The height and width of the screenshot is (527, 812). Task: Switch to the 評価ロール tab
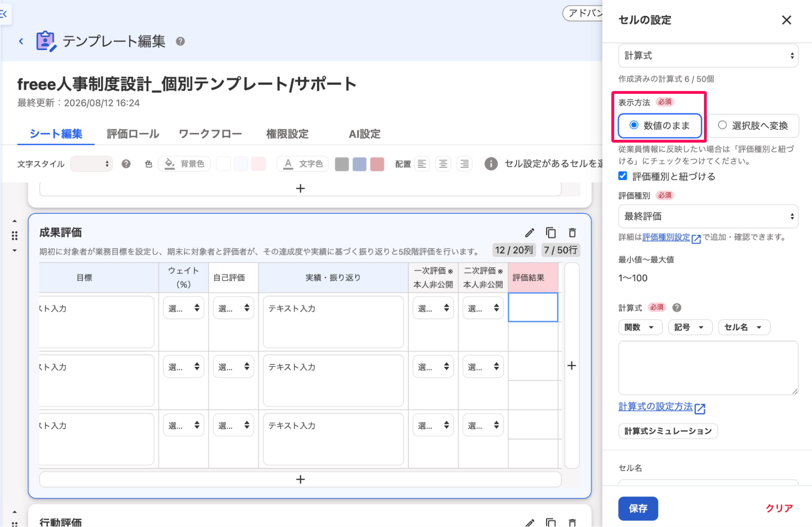(133, 134)
